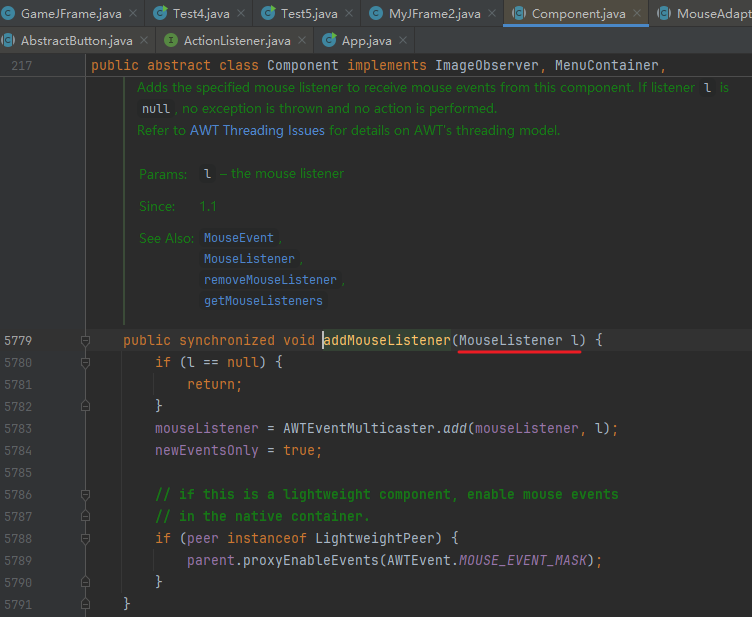Click the synchronized keyword

pos(227,340)
